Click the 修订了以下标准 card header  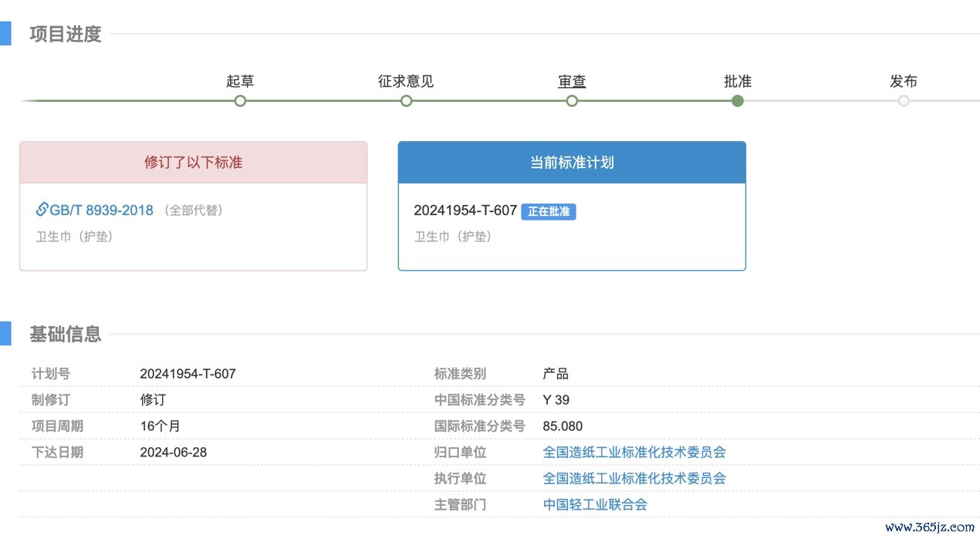point(193,162)
